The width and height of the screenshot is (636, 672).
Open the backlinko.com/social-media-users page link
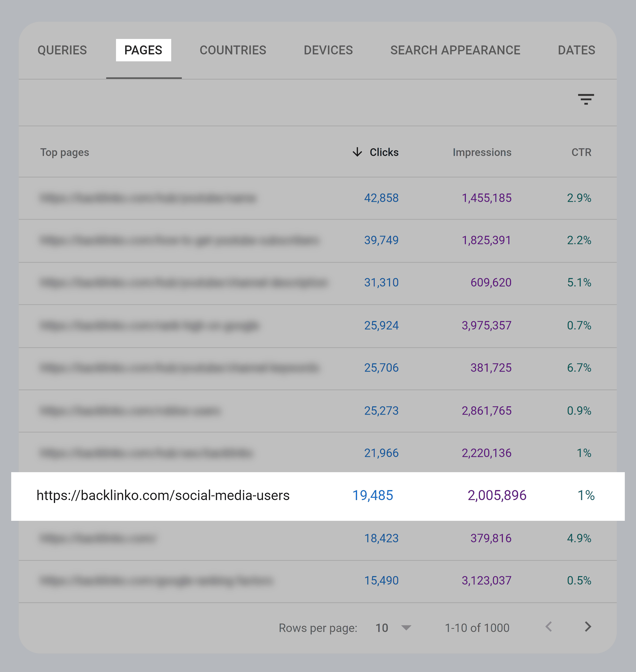[163, 496]
